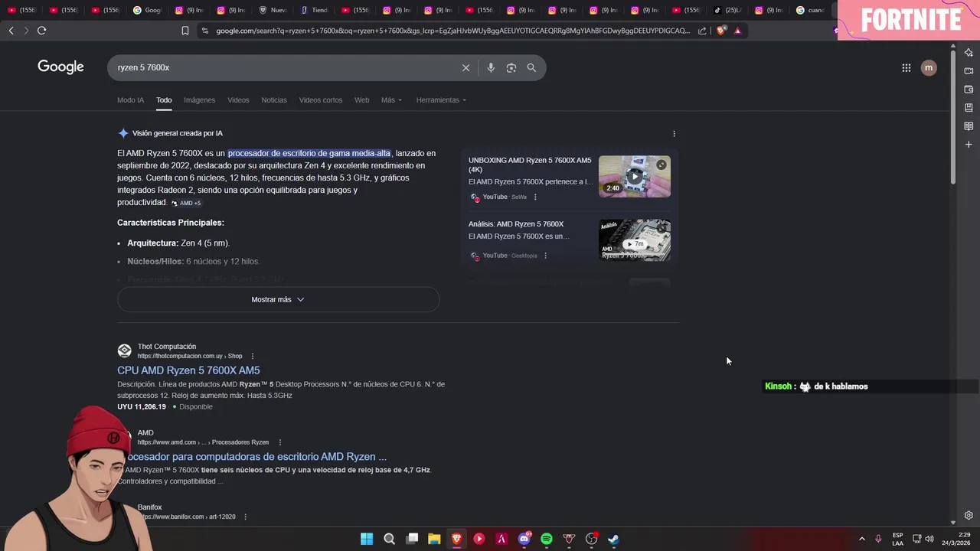
Task: Expand the AI overview with 'Mostrar más'
Action: [278, 299]
